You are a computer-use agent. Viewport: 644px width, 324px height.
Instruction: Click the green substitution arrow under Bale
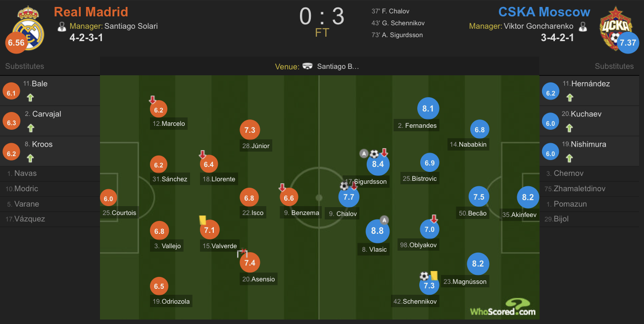(31, 98)
